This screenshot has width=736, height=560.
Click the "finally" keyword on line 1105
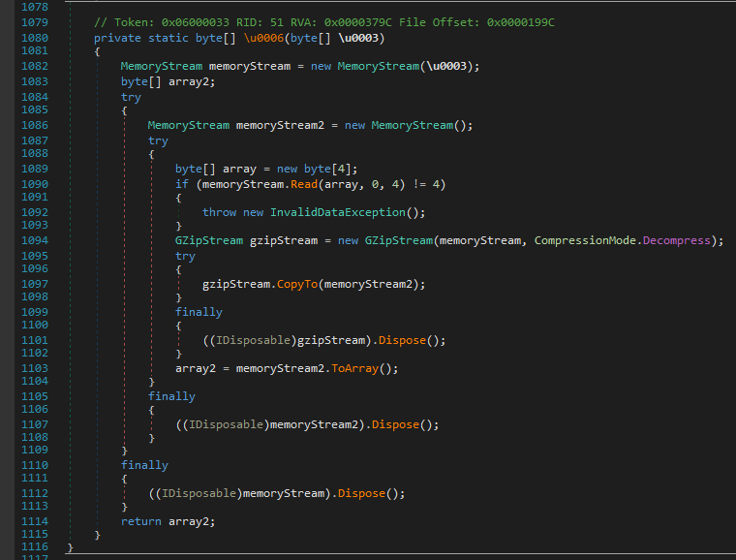tap(171, 396)
